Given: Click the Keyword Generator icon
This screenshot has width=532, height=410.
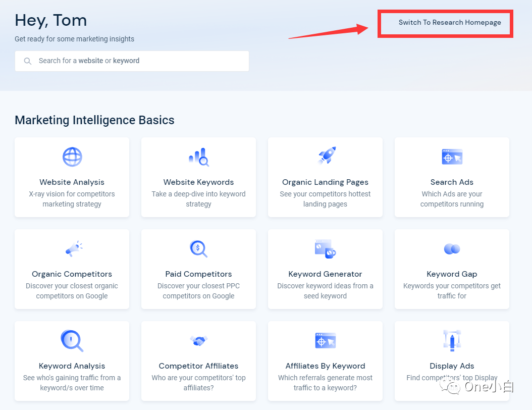Looking at the screenshot, I should [x=326, y=248].
